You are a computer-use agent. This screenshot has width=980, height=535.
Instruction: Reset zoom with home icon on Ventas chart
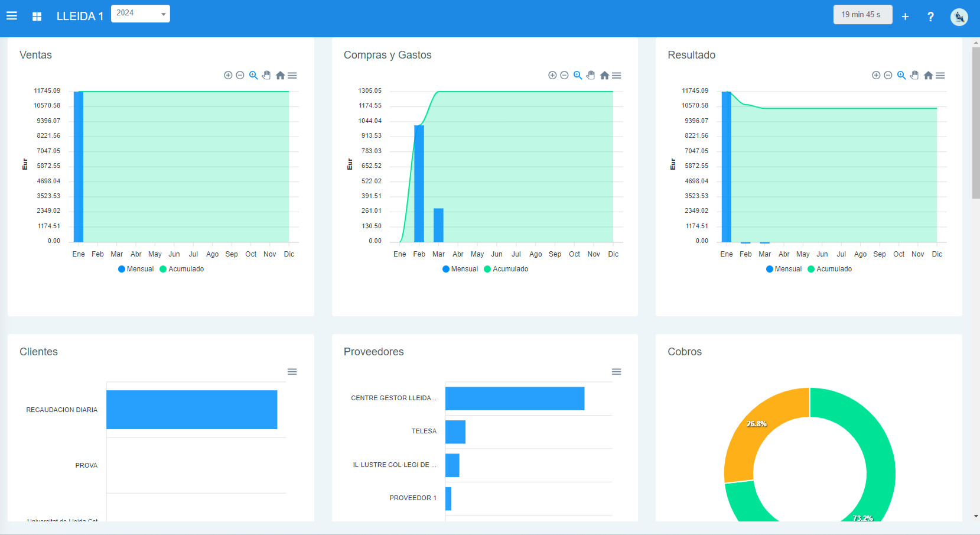(x=280, y=75)
